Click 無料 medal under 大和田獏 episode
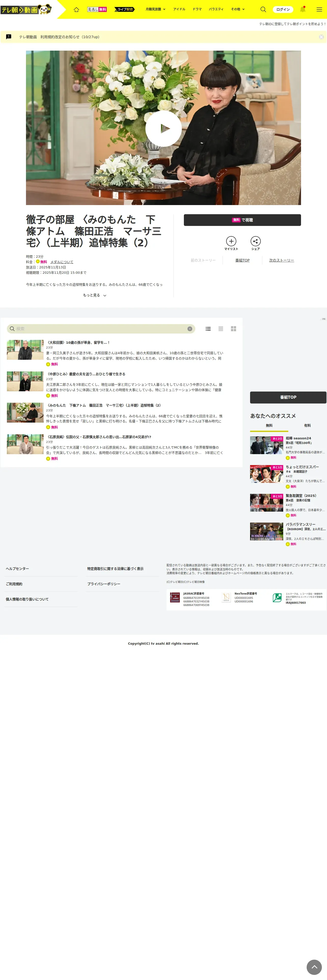Screen dimensions: 327x980 (x=52, y=365)
